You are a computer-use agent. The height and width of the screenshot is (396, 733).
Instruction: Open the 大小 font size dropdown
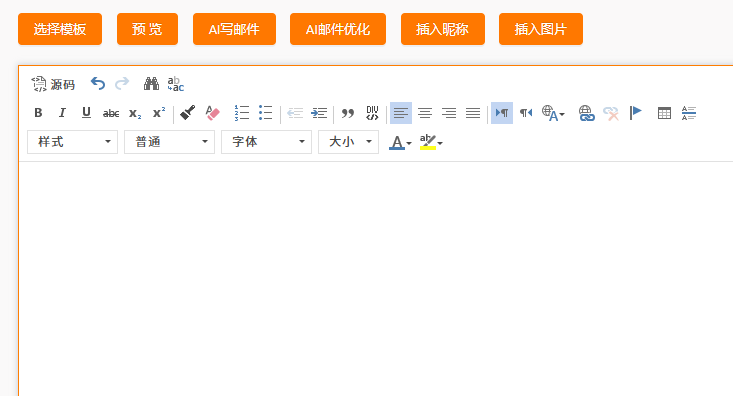click(348, 142)
